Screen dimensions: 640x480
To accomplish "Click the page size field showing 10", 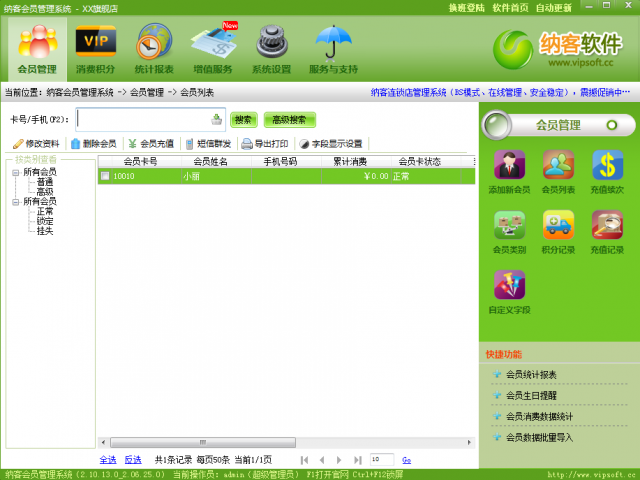I will (382, 460).
